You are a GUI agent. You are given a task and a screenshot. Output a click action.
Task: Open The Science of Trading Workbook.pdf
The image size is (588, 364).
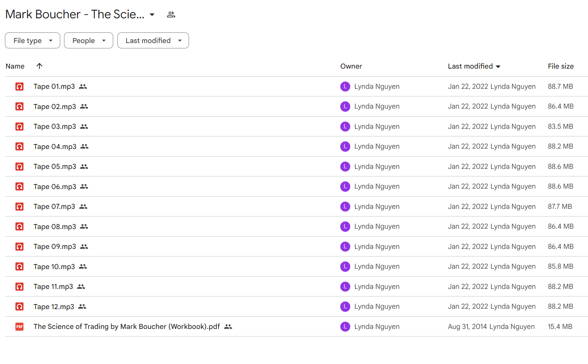point(127,327)
